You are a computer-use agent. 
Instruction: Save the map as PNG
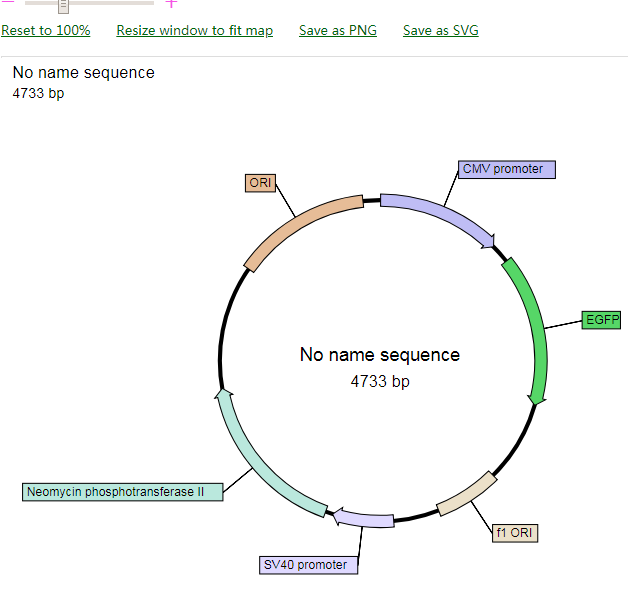click(x=338, y=30)
